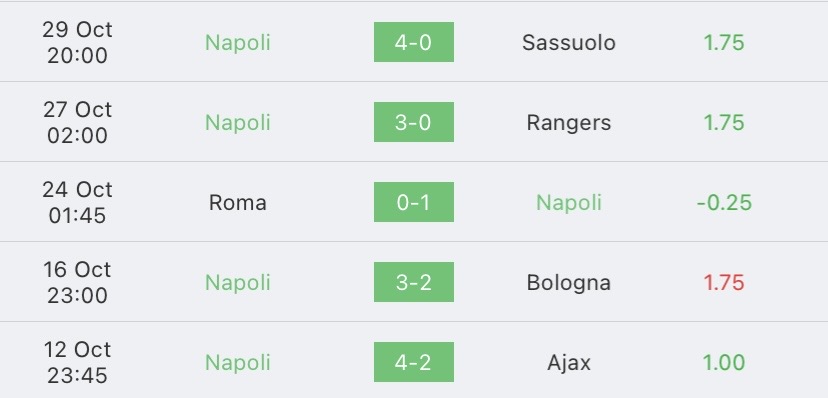Open the Napoli vs Rangers 3-0 score
The width and height of the screenshot is (828, 398).
click(x=413, y=122)
